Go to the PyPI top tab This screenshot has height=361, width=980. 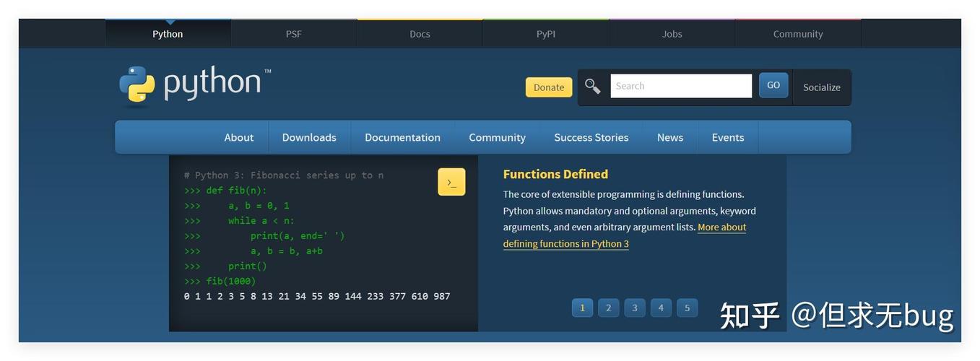(x=546, y=34)
